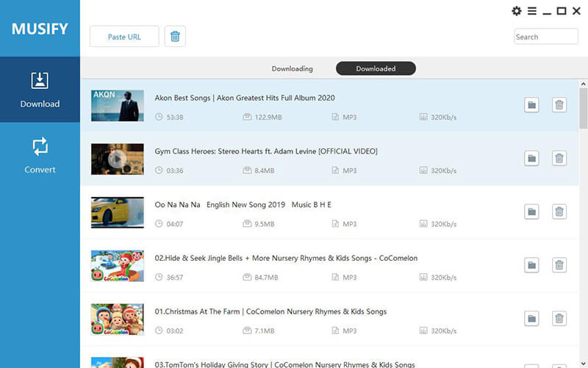The height and width of the screenshot is (368, 588).
Task: Click Hide & Seek Jingle Bells thumbnail
Action: point(118,266)
